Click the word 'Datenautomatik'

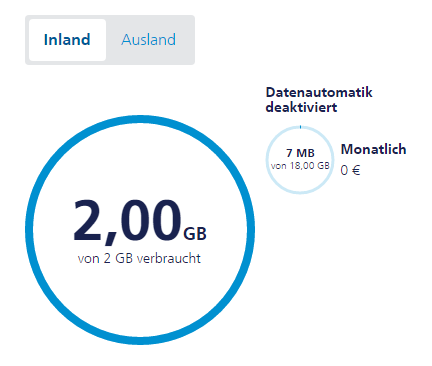319,92
